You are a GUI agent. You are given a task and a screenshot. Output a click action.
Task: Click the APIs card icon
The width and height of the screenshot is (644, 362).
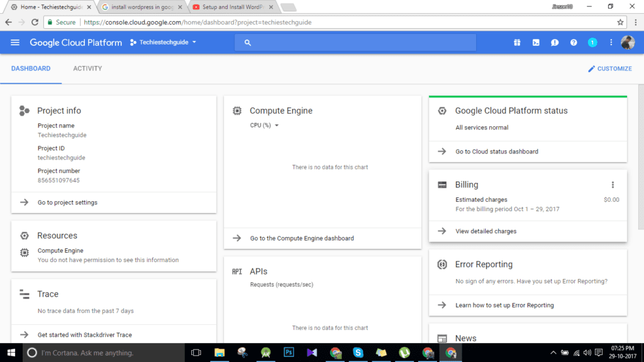[237, 271]
